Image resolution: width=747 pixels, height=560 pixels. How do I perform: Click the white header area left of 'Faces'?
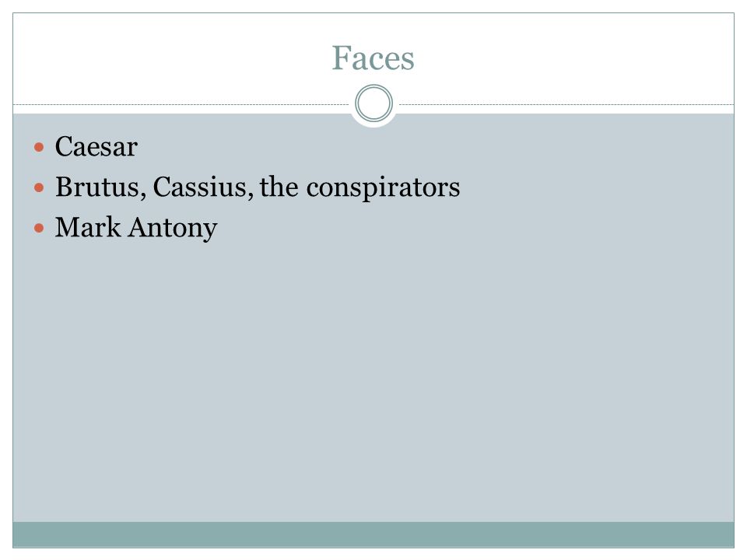[171, 58]
